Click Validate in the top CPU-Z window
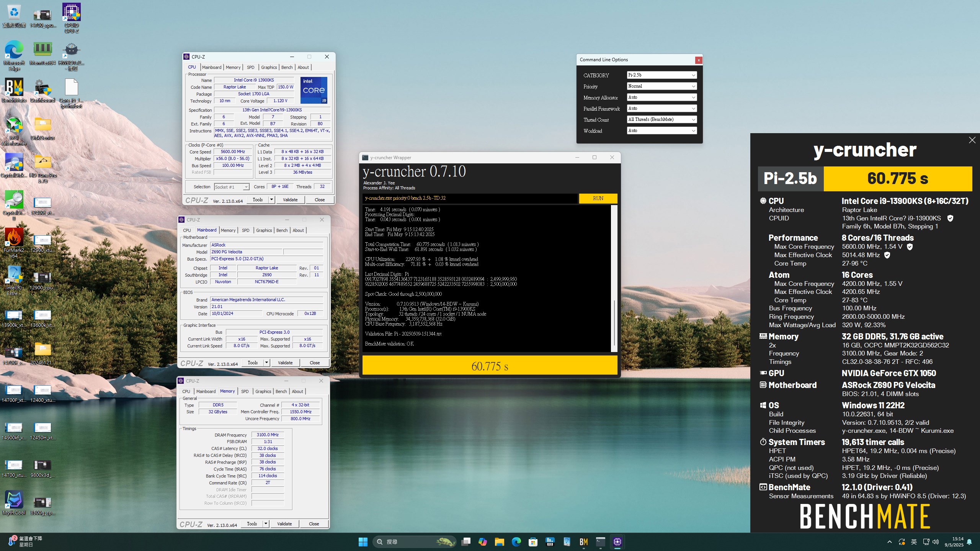 [290, 200]
